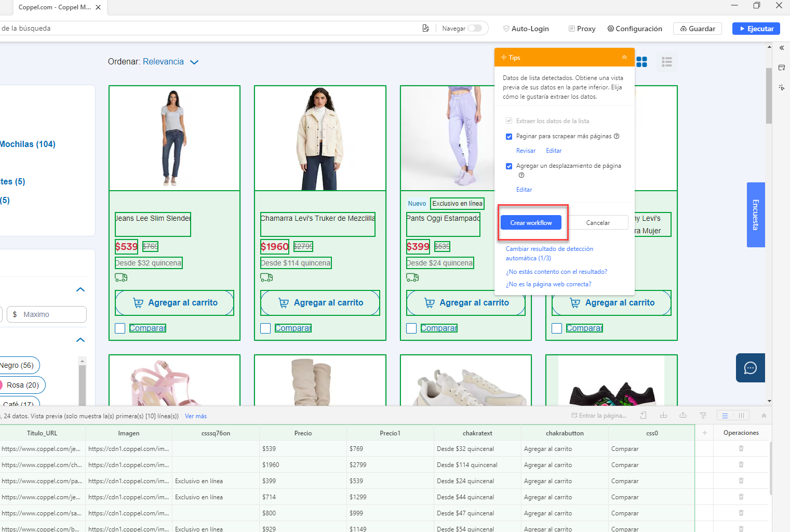Click the Guardar button

(698, 29)
